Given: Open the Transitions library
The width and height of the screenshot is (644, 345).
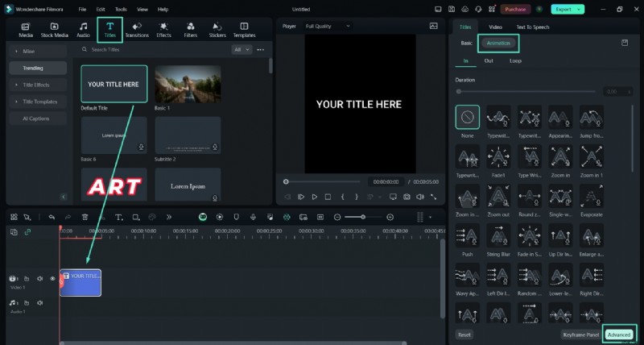Looking at the screenshot, I should (x=137, y=31).
